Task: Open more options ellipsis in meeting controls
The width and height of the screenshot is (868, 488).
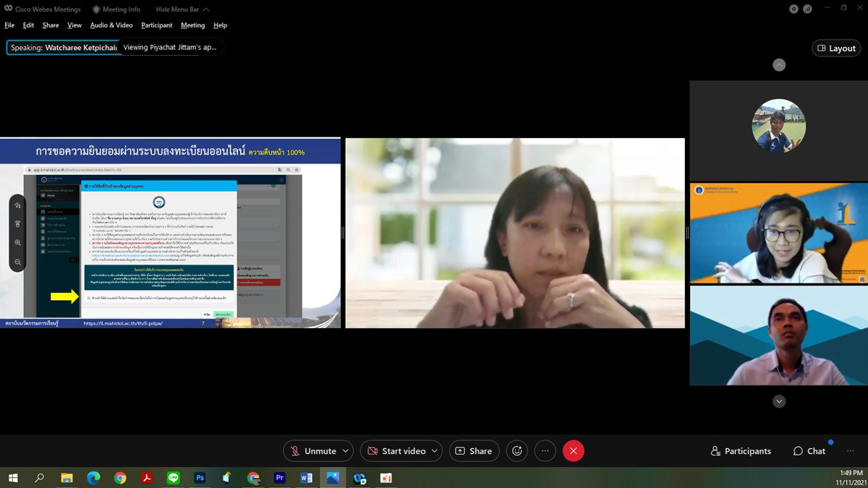Action: click(545, 451)
